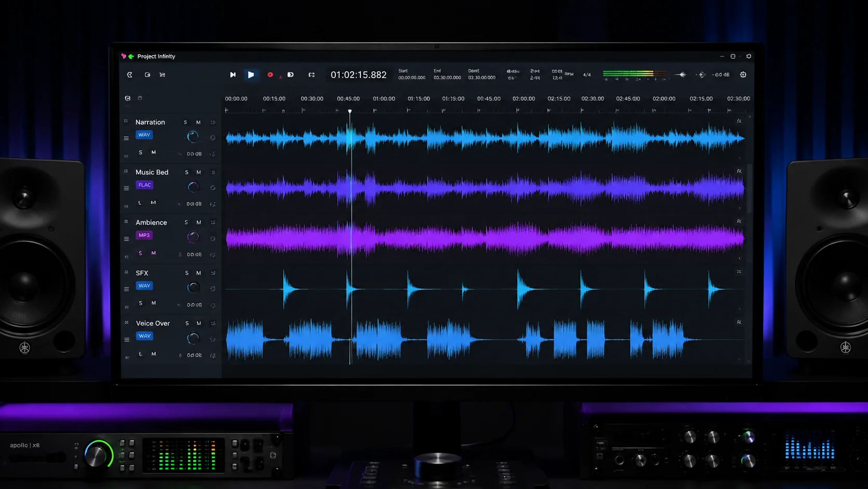
Task: Click the Start time field 00:00:00.000
Action: 412,77
